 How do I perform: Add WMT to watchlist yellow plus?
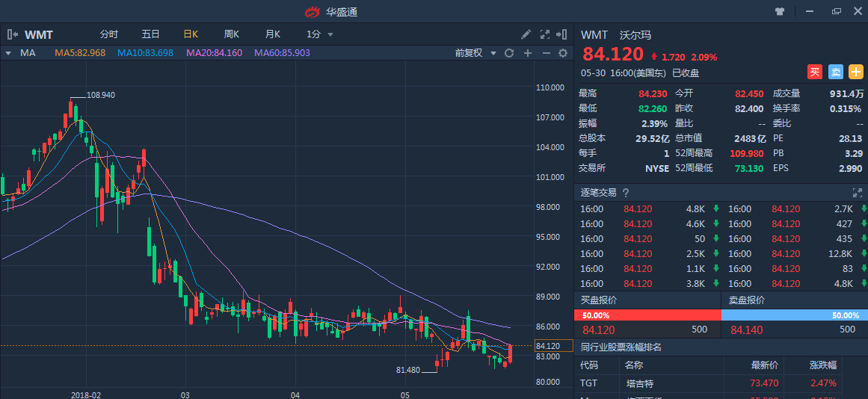856,72
